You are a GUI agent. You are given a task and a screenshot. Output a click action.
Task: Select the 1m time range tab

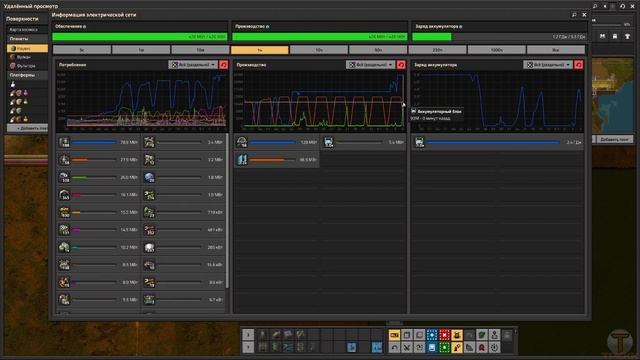[x=141, y=50]
